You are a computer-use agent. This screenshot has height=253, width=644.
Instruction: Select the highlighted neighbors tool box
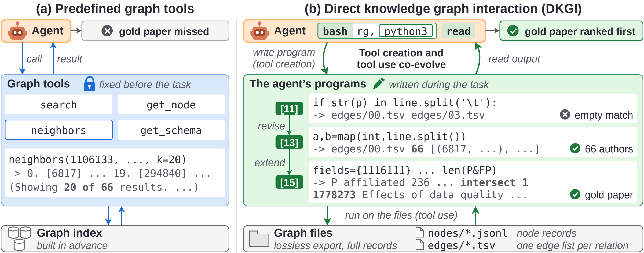59,130
